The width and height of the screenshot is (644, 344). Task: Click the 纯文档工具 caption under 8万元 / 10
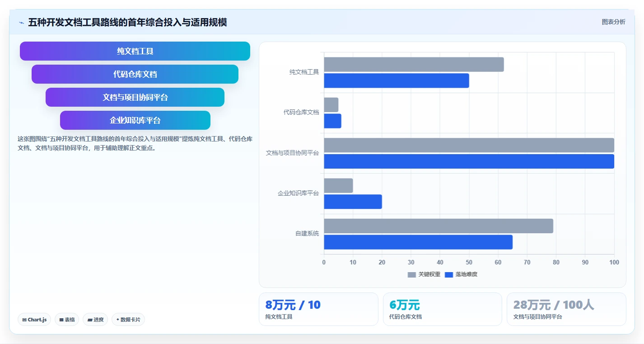279,317
